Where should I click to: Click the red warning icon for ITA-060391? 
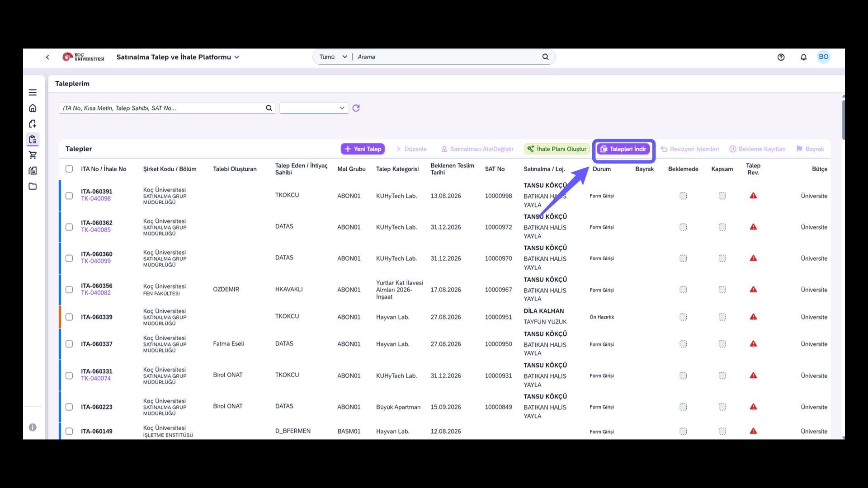pos(753,196)
